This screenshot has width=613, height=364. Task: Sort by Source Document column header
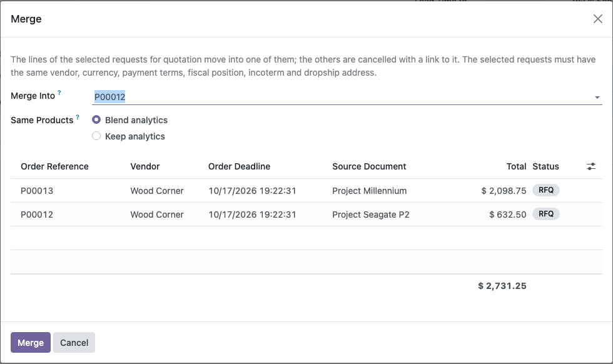[x=369, y=166]
